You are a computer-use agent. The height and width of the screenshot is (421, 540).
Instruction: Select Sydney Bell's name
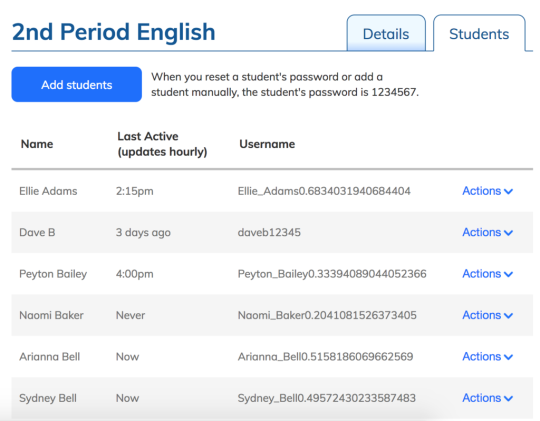(x=48, y=398)
